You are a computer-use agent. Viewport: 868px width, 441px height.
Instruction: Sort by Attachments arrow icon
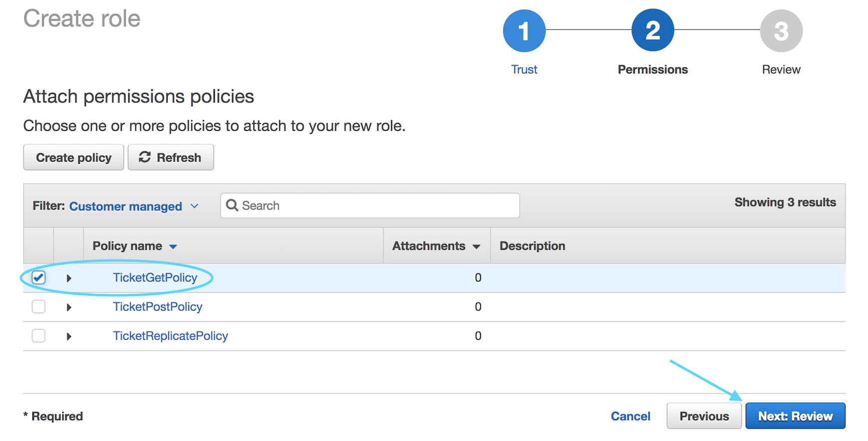pyautogui.click(x=476, y=246)
